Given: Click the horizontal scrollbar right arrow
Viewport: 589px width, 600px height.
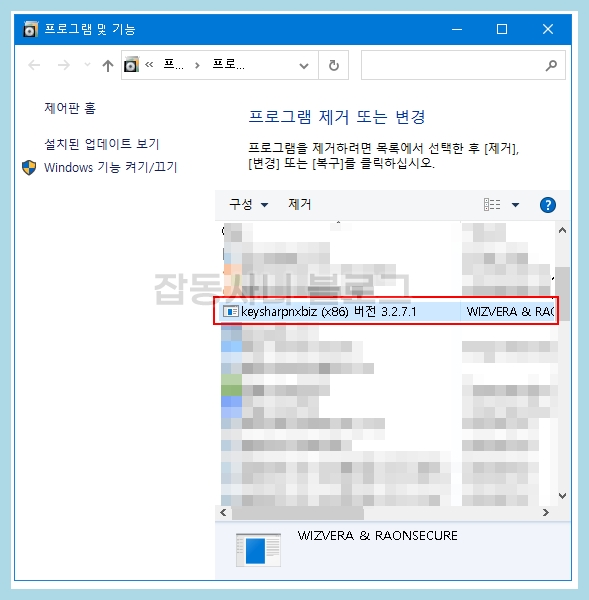Looking at the screenshot, I should 546,512.
